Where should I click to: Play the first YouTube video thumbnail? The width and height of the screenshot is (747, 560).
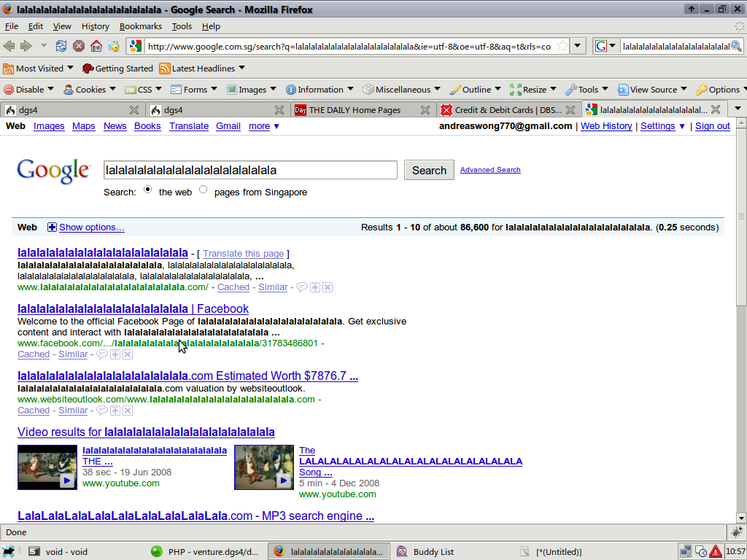coord(47,467)
